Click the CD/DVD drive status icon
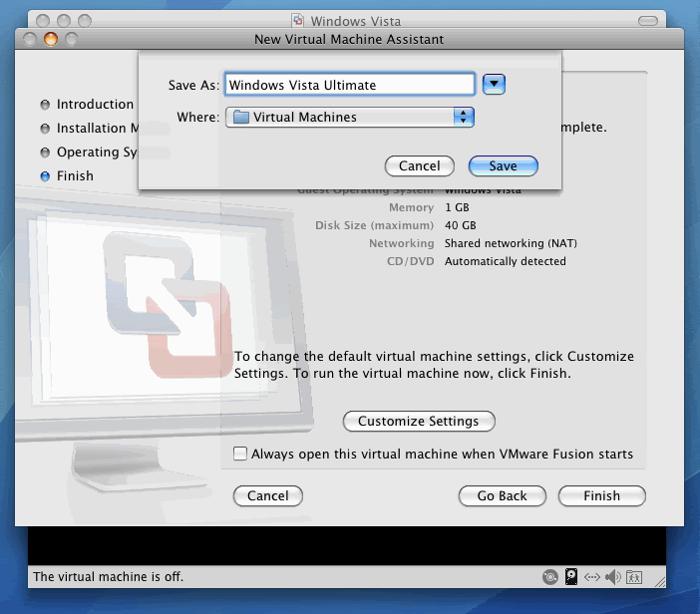700x614 pixels. [550, 577]
